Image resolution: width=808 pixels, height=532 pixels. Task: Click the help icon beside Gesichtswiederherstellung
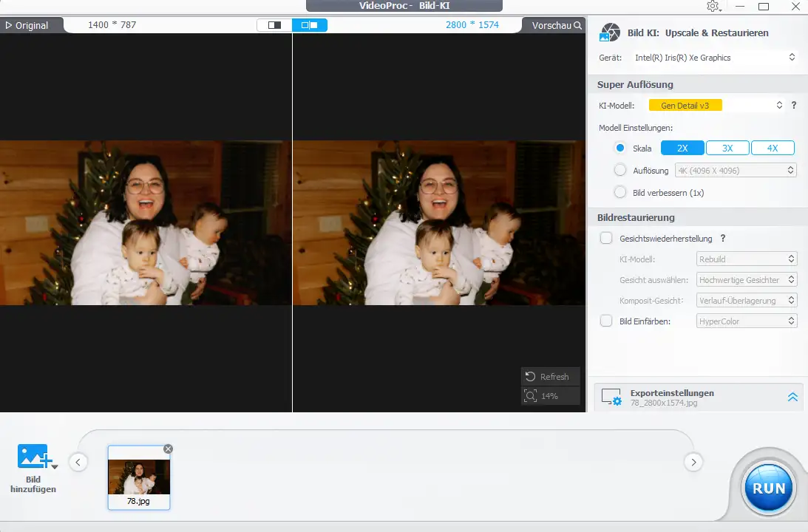723,238
